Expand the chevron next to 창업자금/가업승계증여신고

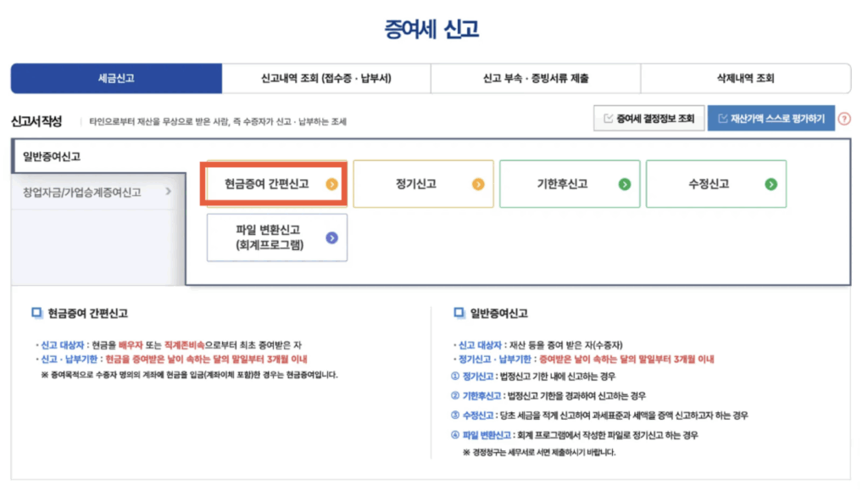point(168,192)
